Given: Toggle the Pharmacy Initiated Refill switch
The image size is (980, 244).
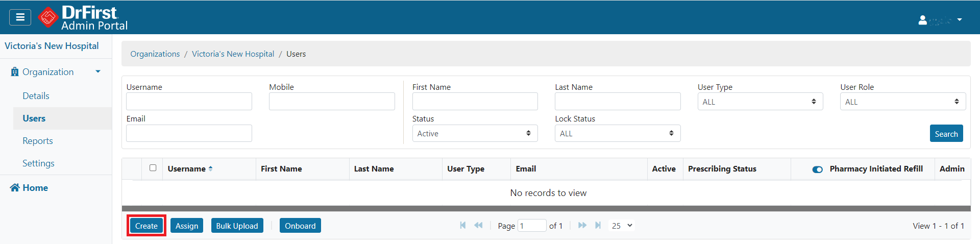Looking at the screenshot, I should 817,169.
